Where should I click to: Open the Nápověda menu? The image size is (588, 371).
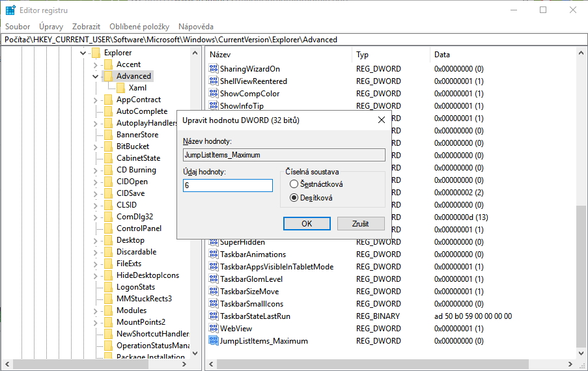pyautogui.click(x=196, y=27)
